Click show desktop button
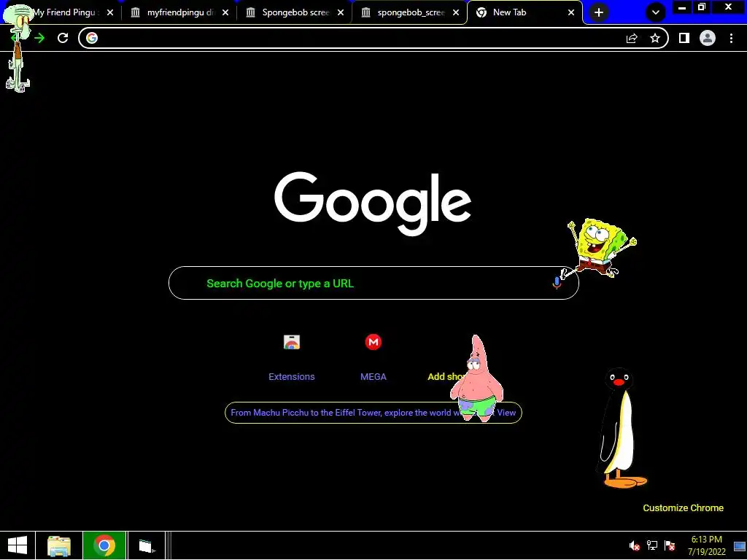This screenshot has height=560, width=747. click(x=740, y=545)
